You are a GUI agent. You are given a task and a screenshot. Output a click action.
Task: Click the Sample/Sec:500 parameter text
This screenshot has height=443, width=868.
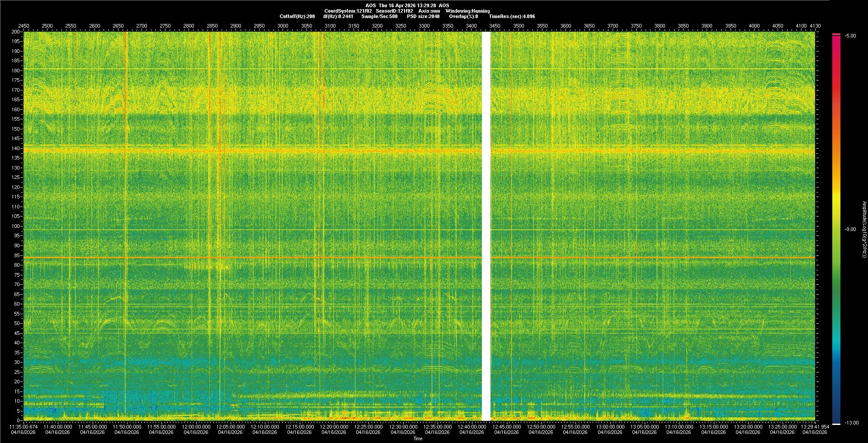(379, 16)
